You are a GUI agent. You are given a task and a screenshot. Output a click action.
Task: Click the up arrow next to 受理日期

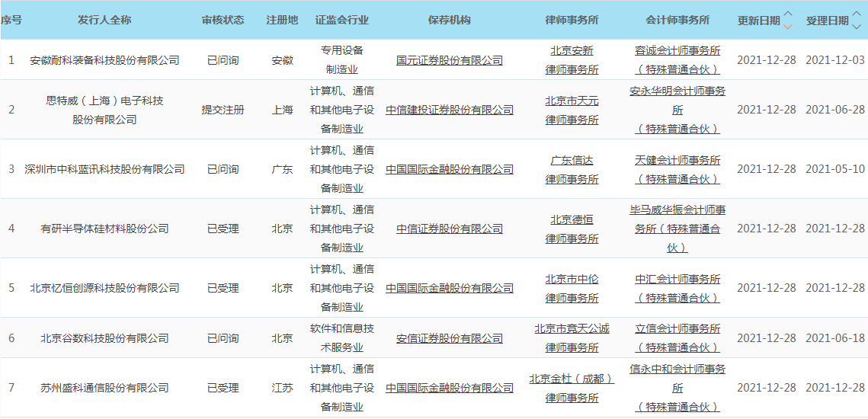click(x=857, y=14)
